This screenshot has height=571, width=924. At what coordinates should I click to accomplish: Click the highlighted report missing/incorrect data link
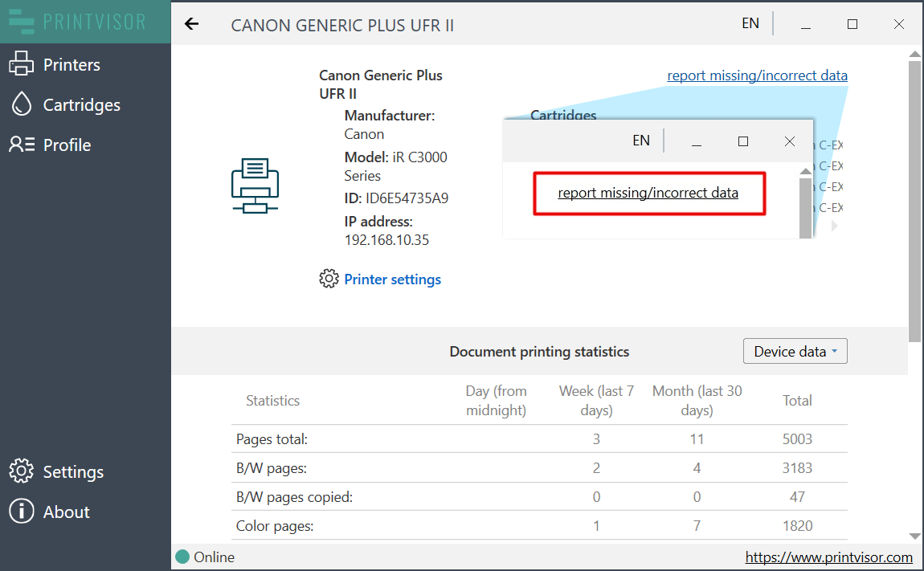coord(648,193)
